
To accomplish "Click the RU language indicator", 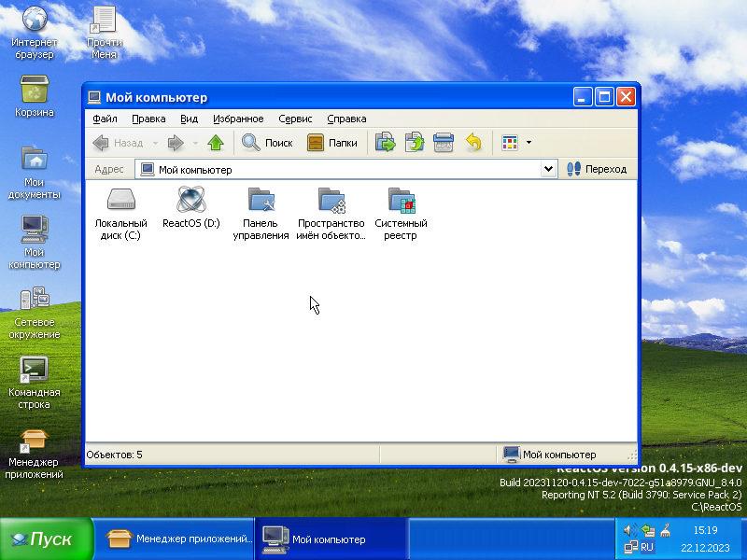I will click(647, 547).
